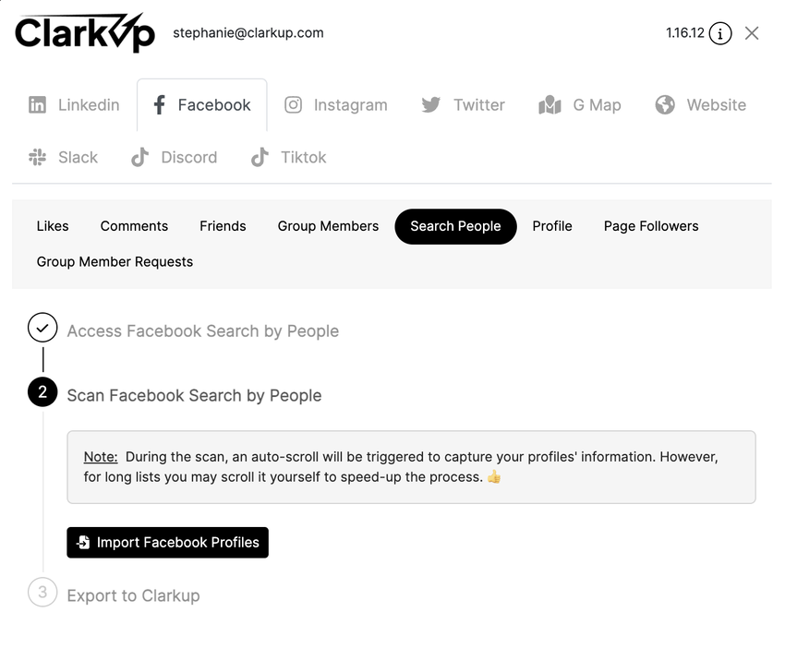Close the Clarkup panel
This screenshot has height=672, width=785.
click(752, 34)
